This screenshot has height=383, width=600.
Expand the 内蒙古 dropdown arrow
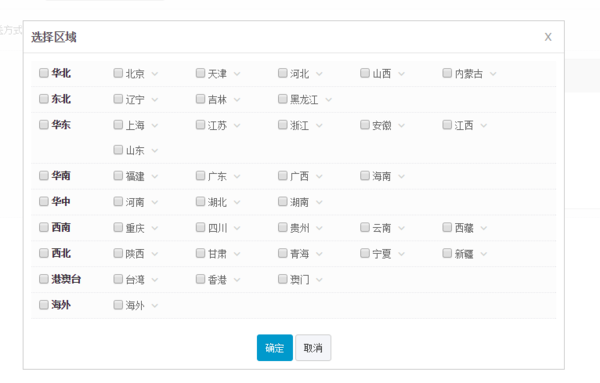tap(493, 74)
